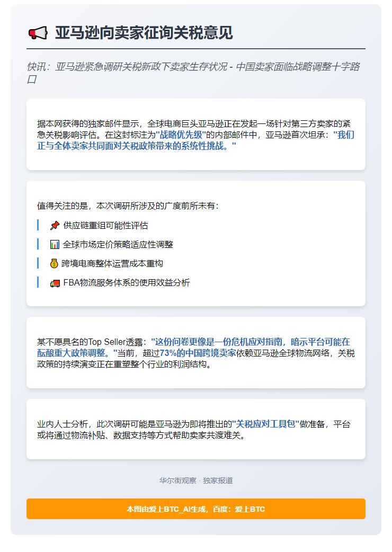Click the list item 跨境电商整体运营成本重构
Image resolution: width=392 pixels, height=552 pixels.
(x=112, y=264)
